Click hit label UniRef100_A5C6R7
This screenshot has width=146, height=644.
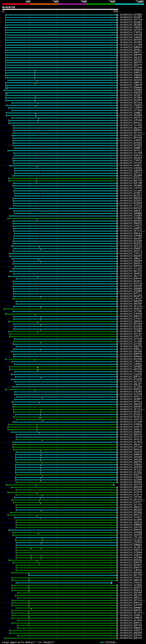coord(131,42)
